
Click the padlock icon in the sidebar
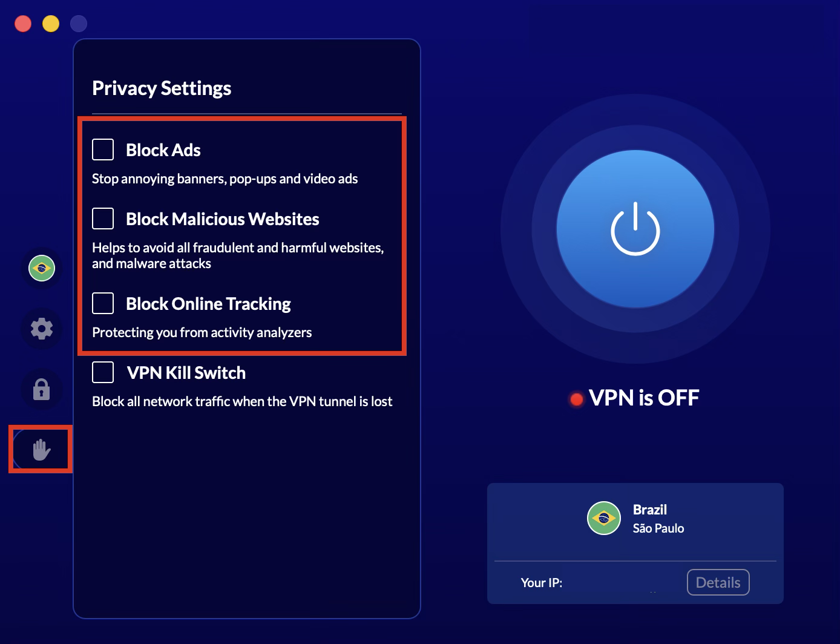pos(41,389)
